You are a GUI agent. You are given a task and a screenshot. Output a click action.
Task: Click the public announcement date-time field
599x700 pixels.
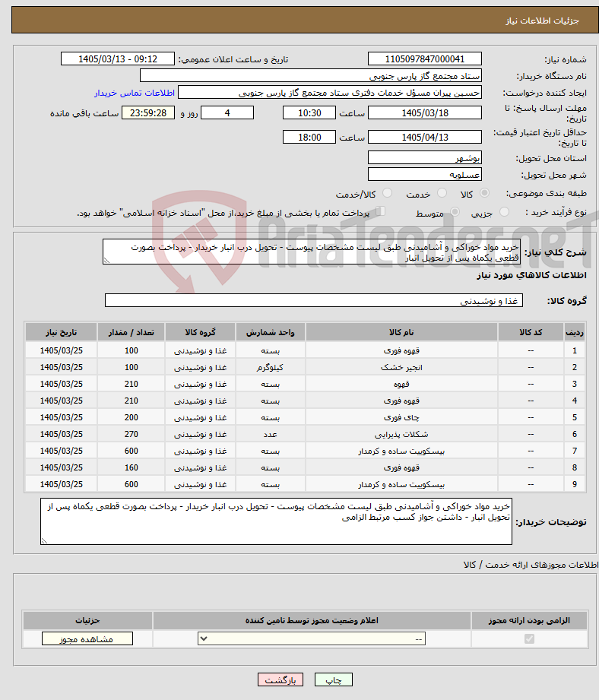click(x=117, y=59)
